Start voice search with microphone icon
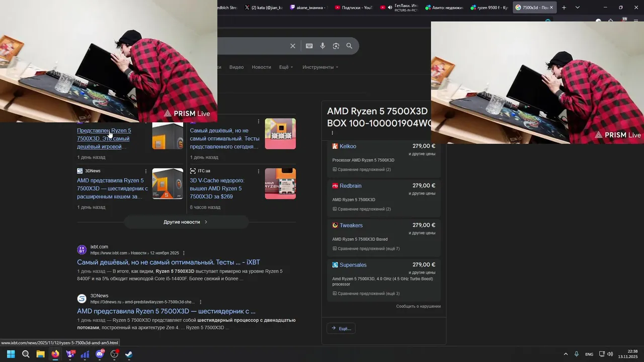Screen dimensions: 644x362 pos(323,46)
